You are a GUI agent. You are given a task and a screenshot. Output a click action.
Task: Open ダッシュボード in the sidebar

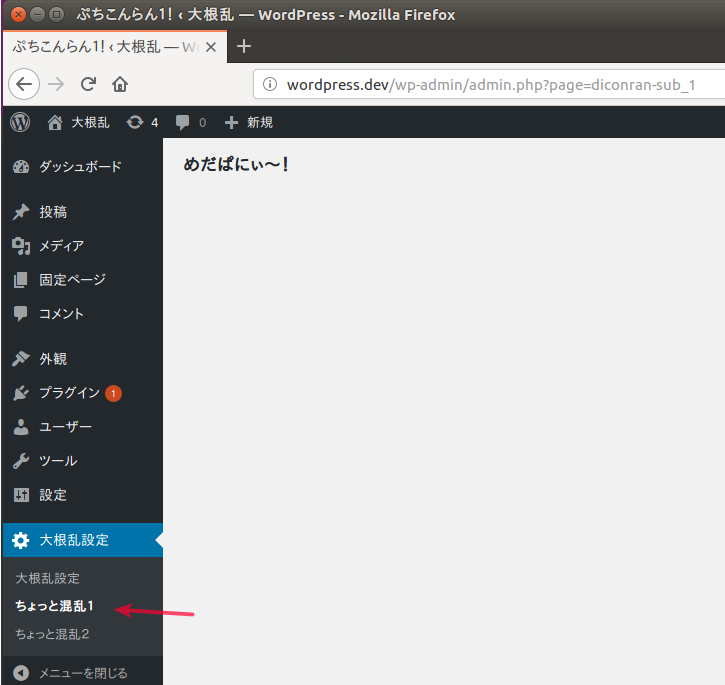tap(82, 167)
